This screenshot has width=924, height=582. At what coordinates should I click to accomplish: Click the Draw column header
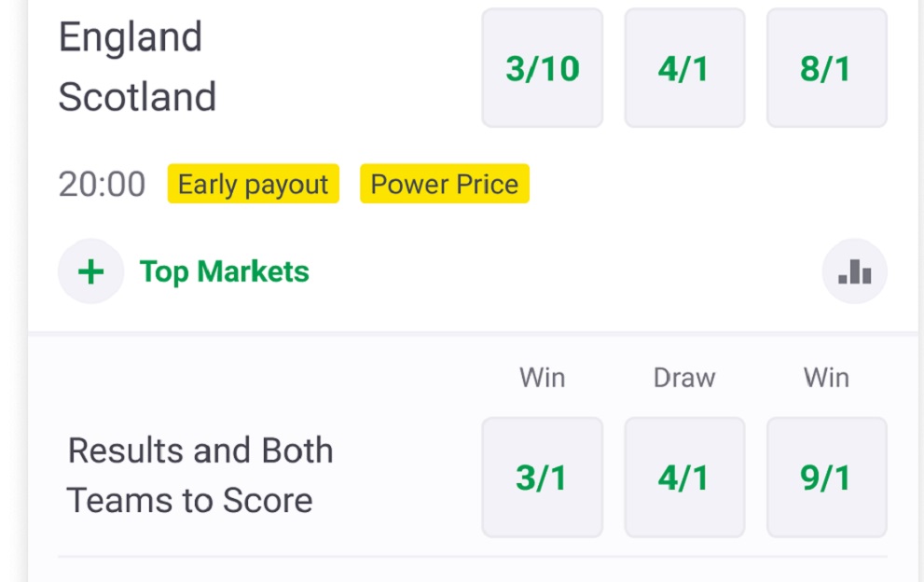pyautogui.click(x=683, y=378)
